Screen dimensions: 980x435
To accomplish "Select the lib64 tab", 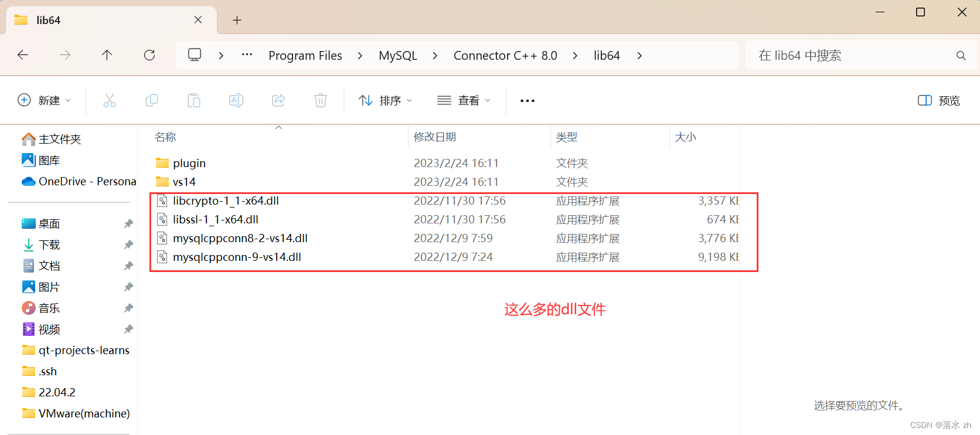I will click(111, 20).
